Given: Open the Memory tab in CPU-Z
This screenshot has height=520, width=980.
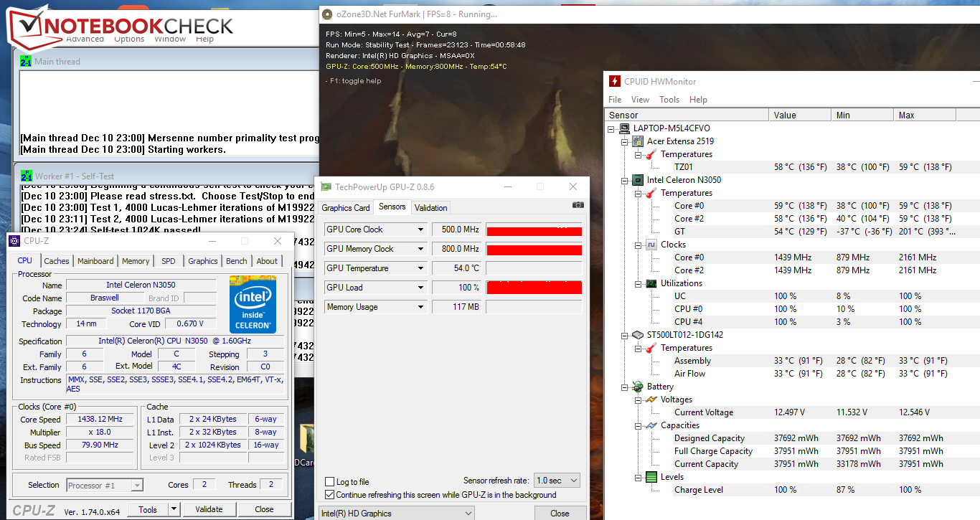Looking at the screenshot, I should coord(136,261).
